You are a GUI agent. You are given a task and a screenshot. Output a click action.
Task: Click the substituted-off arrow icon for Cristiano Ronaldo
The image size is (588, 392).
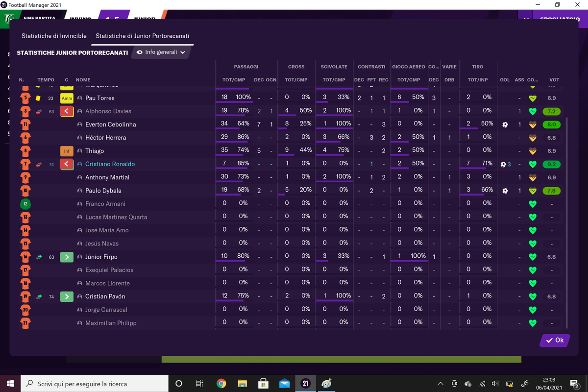[67, 164]
